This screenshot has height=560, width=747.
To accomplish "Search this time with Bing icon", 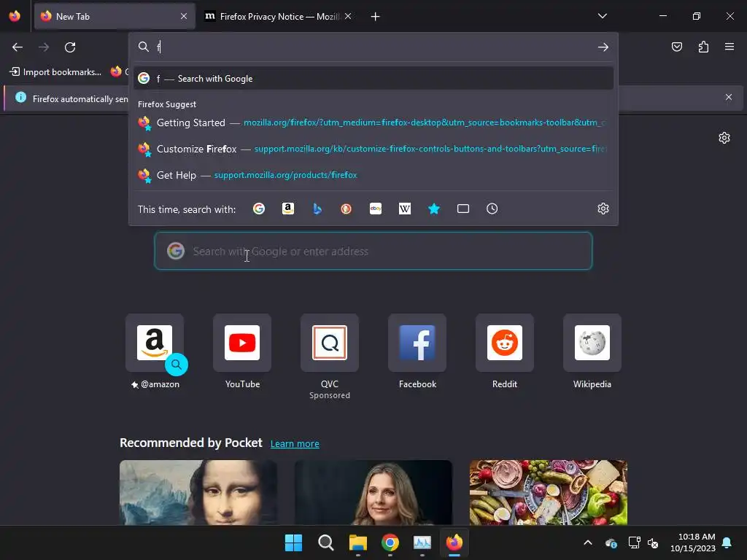I will coord(317,209).
